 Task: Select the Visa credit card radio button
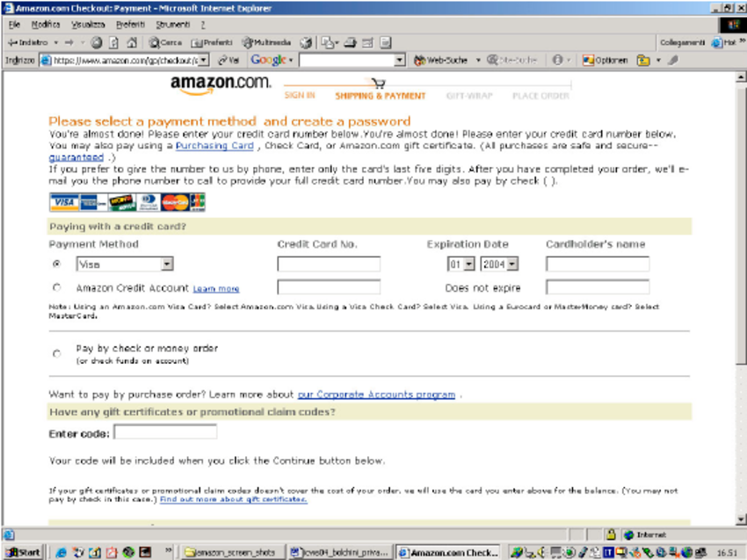57,264
